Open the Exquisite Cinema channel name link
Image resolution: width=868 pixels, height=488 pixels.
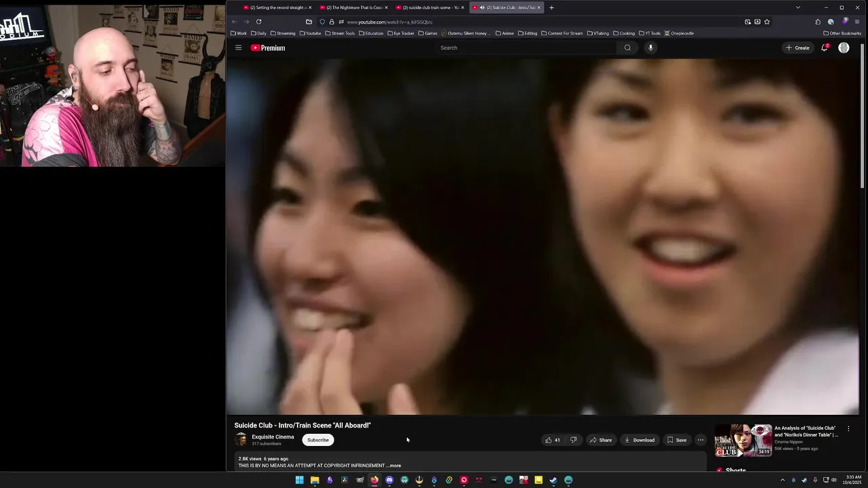tap(273, 437)
